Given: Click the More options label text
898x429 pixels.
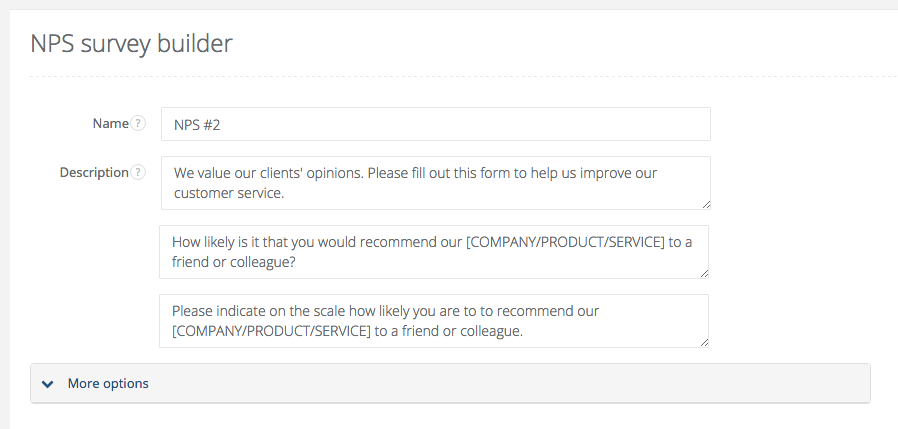Looking at the screenshot, I should 108,383.
